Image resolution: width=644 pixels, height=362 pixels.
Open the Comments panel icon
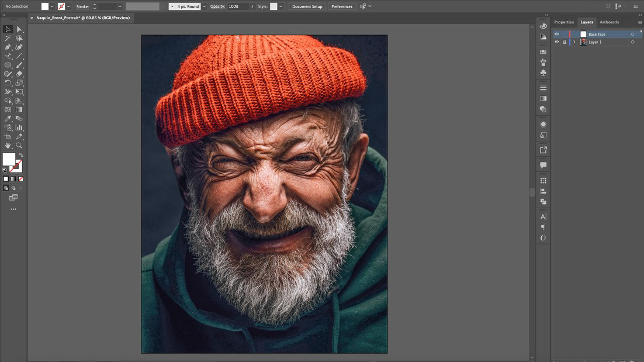coord(543,166)
